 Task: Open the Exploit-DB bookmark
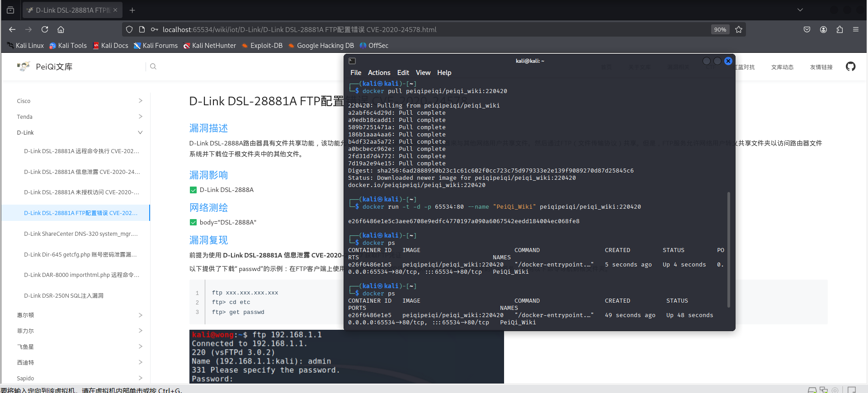click(262, 46)
